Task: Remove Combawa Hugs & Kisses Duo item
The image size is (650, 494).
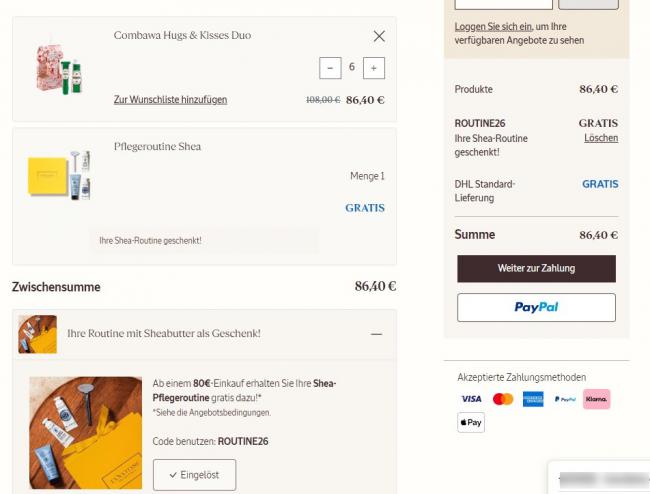Action: pos(379,36)
